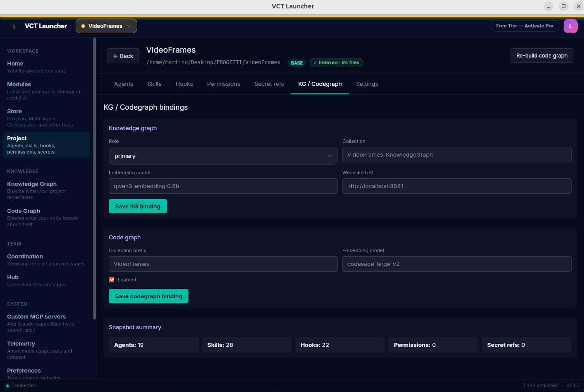The width and height of the screenshot is (584, 392).
Task: Open Knowledge Graph in the sidebar
Action: 46,190
